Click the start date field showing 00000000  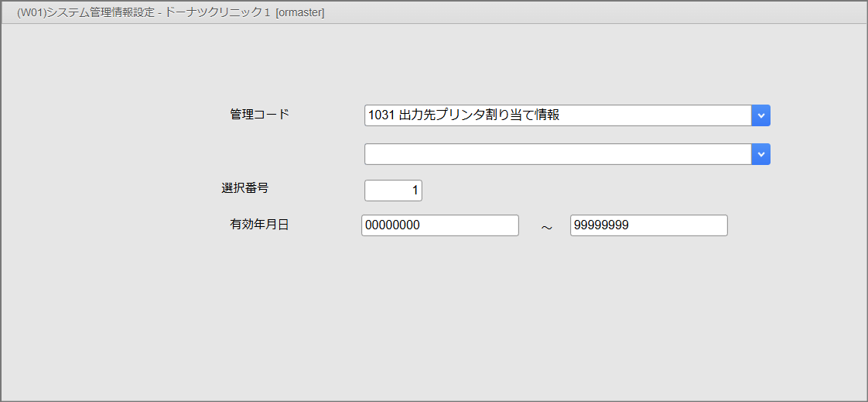click(x=439, y=225)
